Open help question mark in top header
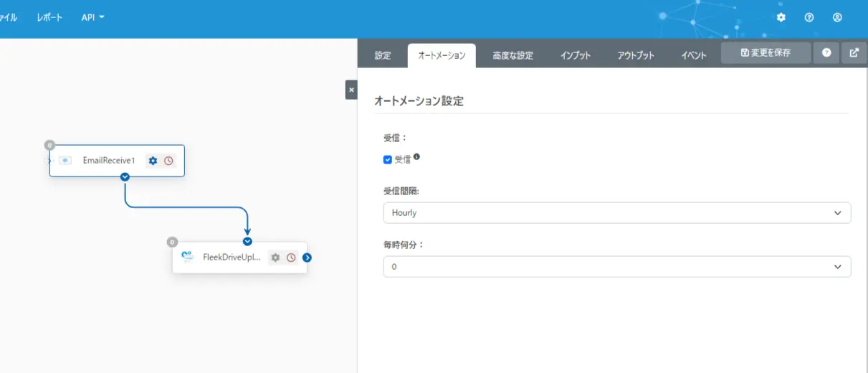 (x=809, y=17)
